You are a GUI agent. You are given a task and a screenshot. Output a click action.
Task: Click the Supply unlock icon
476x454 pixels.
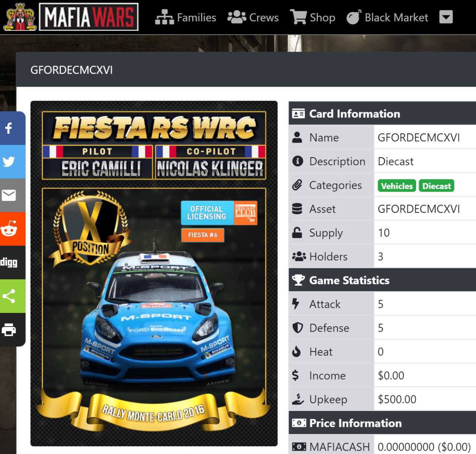[297, 233]
